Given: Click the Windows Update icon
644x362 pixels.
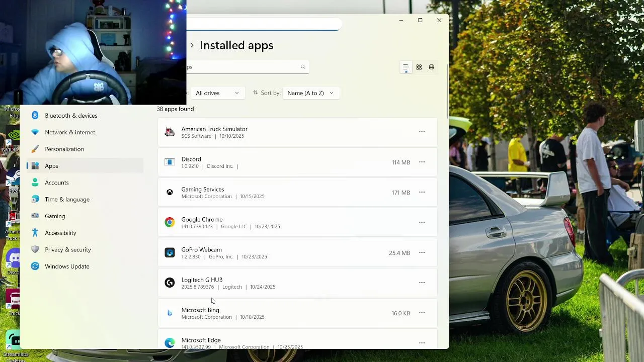Looking at the screenshot, I should point(35,266).
